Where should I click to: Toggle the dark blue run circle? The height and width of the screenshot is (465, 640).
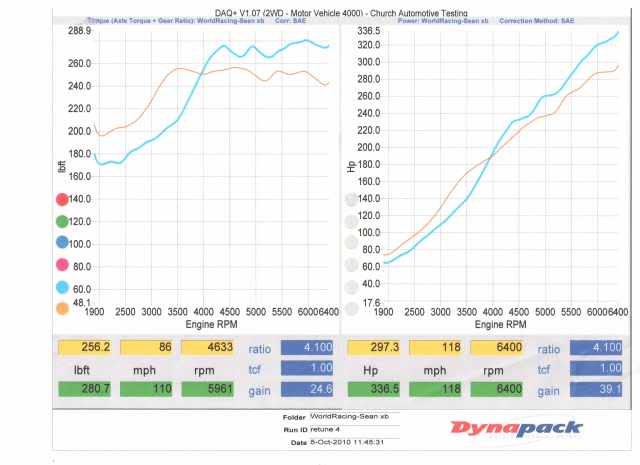point(62,243)
